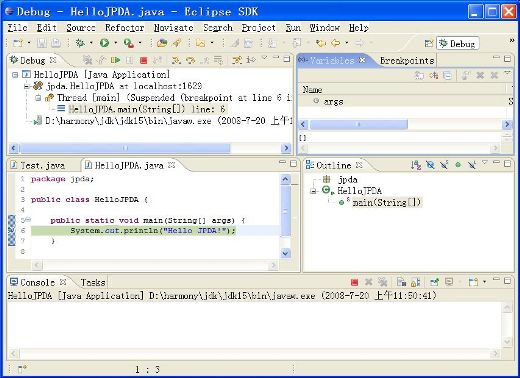The image size is (520, 378).
Task: Click the red Terminate icon in Console toolbar
Action: (354, 282)
